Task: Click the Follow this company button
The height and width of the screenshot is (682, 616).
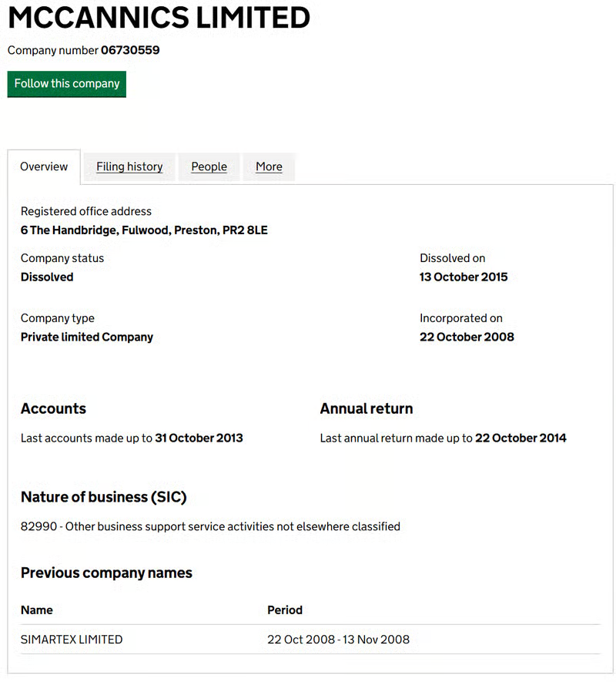Action: pyautogui.click(x=67, y=84)
